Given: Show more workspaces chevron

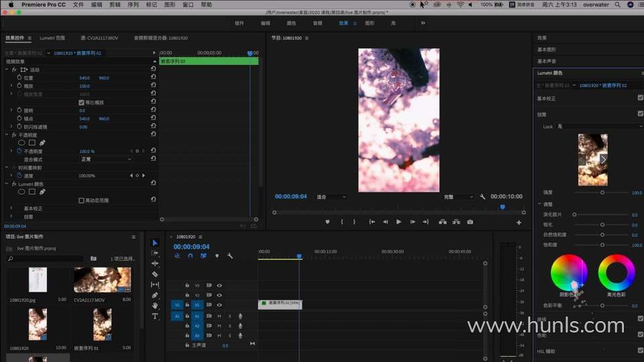Looking at the screenshot, I should (423, 23).
